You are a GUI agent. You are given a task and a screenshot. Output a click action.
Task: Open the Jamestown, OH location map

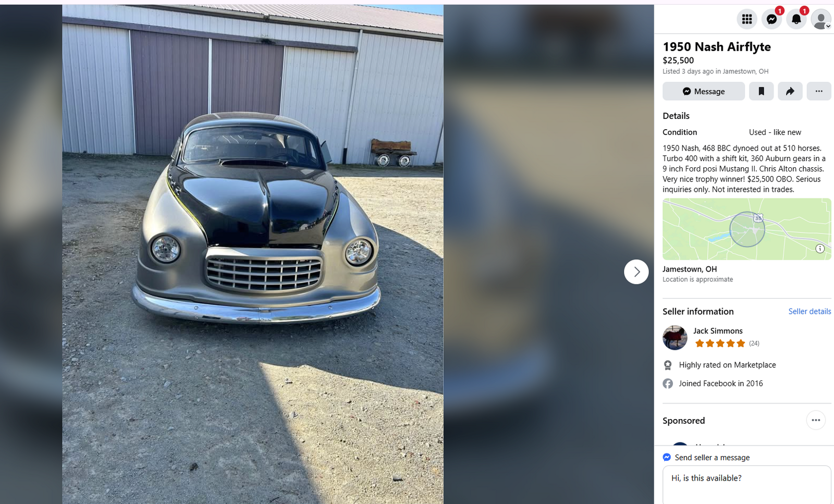click(747, 229)
